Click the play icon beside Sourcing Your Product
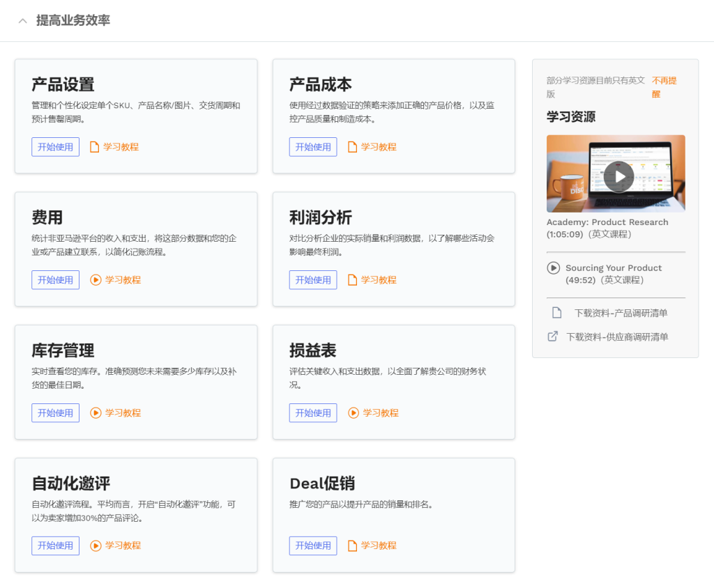This screenshot has height=588, width=714. [553, 268]
